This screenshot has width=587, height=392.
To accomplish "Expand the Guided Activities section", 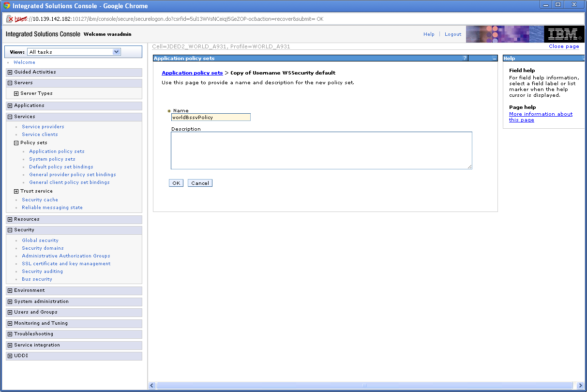I will (10, 72).
